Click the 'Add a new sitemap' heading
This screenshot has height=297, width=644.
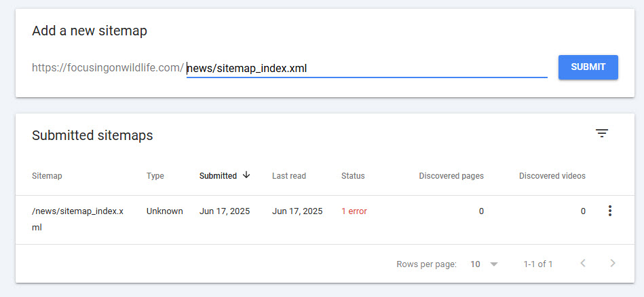90,31
